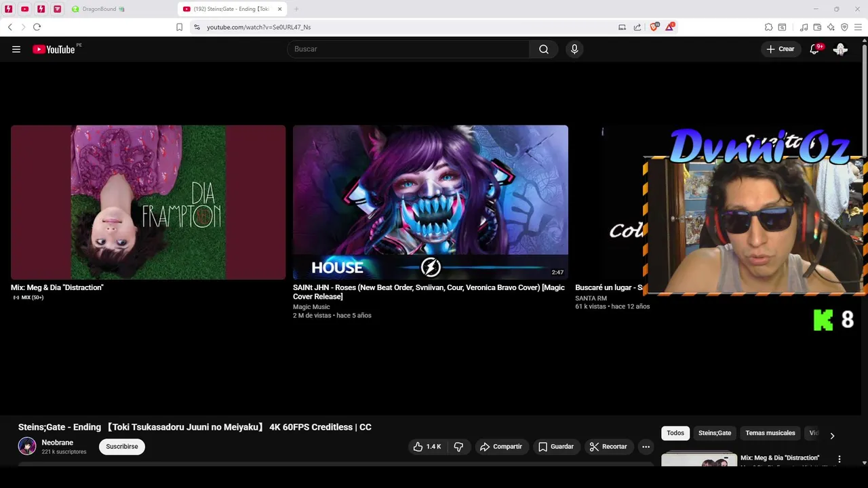Open options for sidebar Meg & Dia mix

pos(840,459)
